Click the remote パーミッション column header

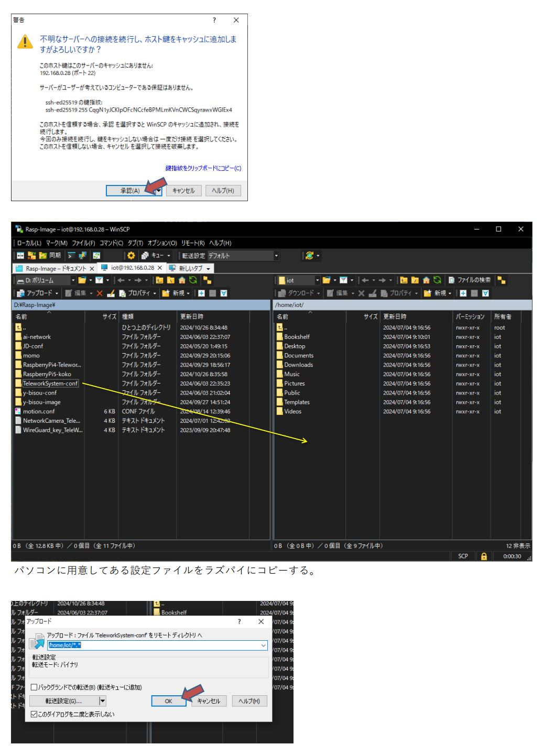click(471, 317)
